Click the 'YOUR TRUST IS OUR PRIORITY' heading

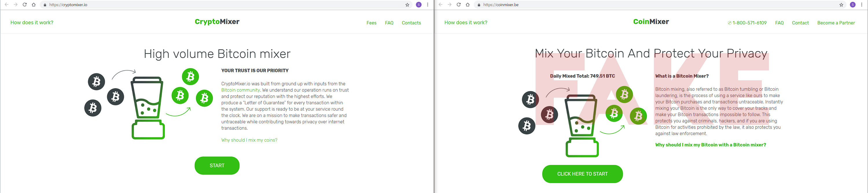coord(255,70)
